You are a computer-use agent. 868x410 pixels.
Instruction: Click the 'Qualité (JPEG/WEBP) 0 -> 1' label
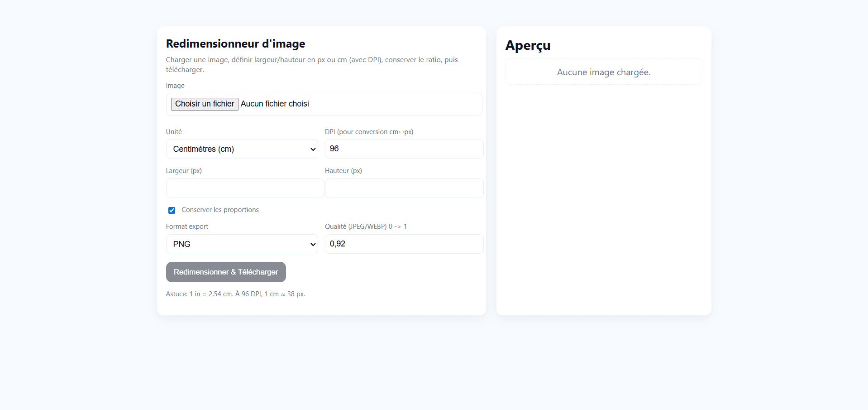pyautogui.click(x=366, y=227)
